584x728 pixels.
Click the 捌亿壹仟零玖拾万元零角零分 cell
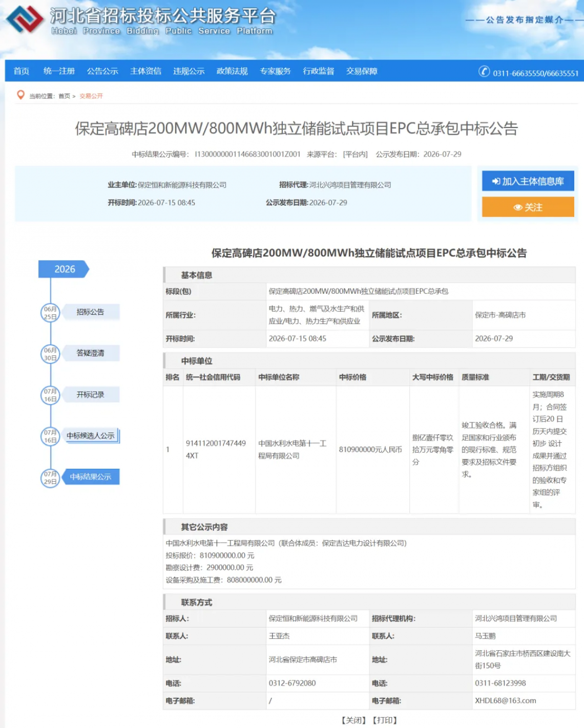click(434, 449)
